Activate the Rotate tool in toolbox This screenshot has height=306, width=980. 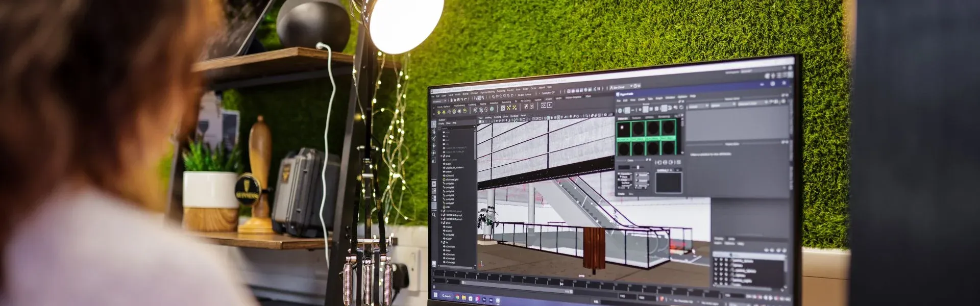(x=434, y=152)
